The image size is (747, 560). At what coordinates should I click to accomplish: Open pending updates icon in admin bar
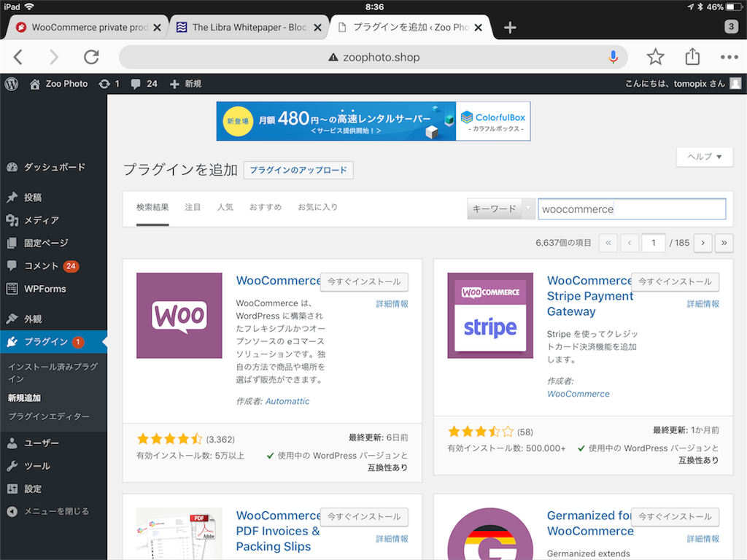pyautogui.click(x=109, y=84)
